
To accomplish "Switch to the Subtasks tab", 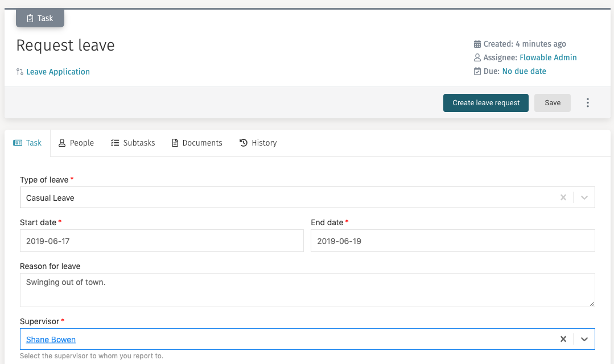I will [133, 143].
